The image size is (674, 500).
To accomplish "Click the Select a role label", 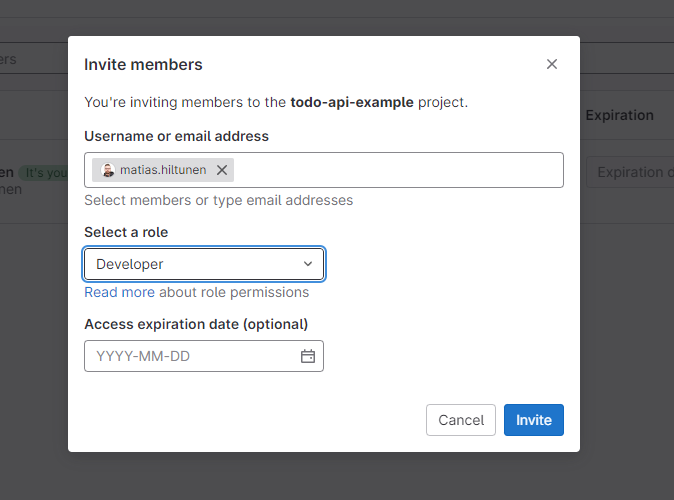I will pos(126,232).
